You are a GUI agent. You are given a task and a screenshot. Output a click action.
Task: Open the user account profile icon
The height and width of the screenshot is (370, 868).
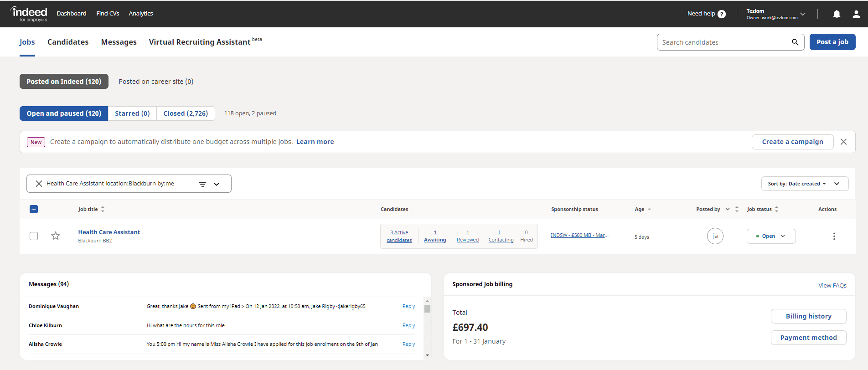(x=856, y=14)
